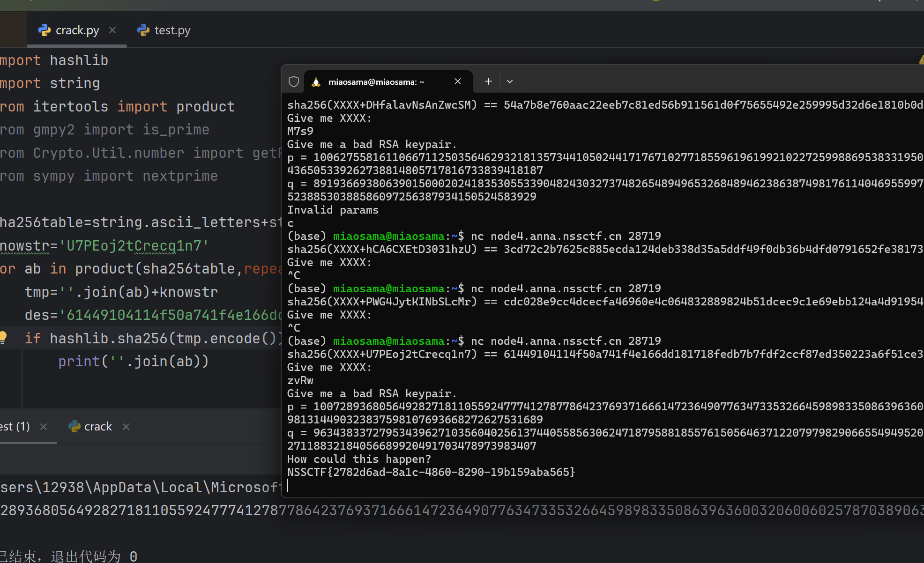Select the test (1) run tab
Screen dimensions: 924x563
coord(15,426)
